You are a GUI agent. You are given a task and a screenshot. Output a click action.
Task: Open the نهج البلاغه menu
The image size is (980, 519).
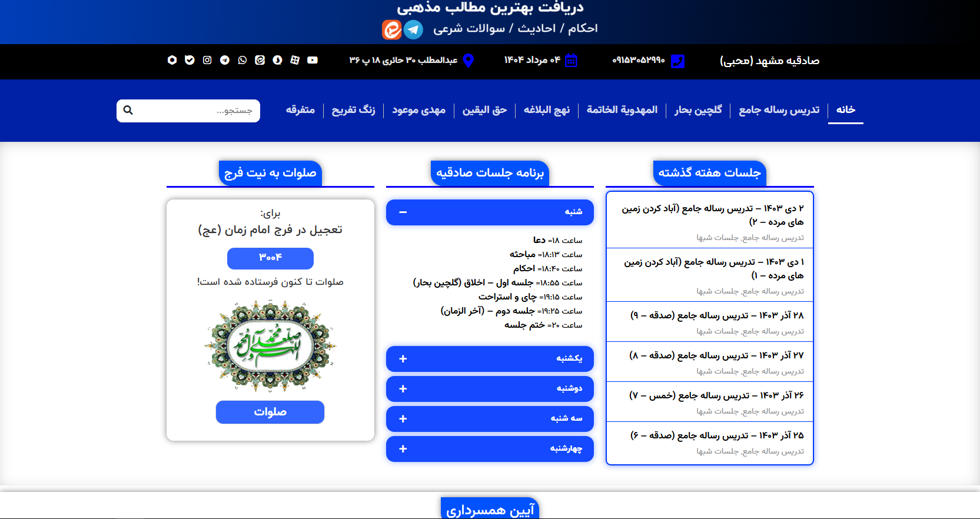coord(547,110)
